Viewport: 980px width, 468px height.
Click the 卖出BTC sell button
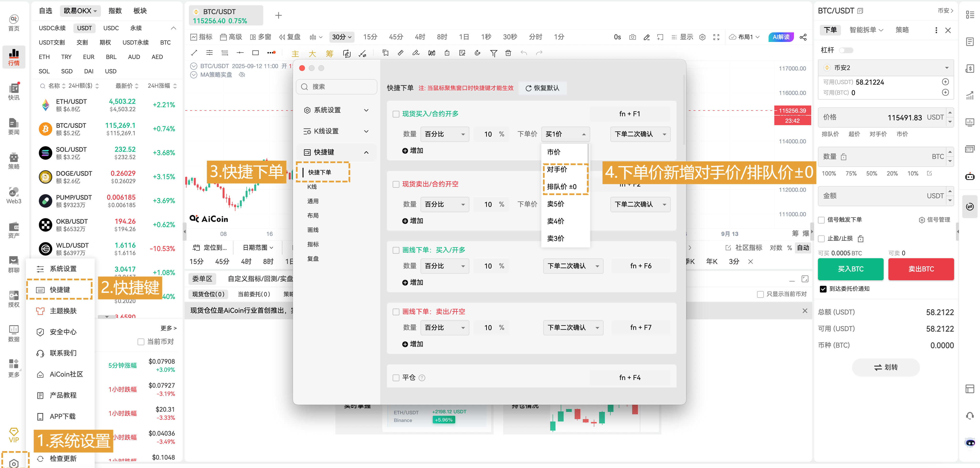coord(921,269)
